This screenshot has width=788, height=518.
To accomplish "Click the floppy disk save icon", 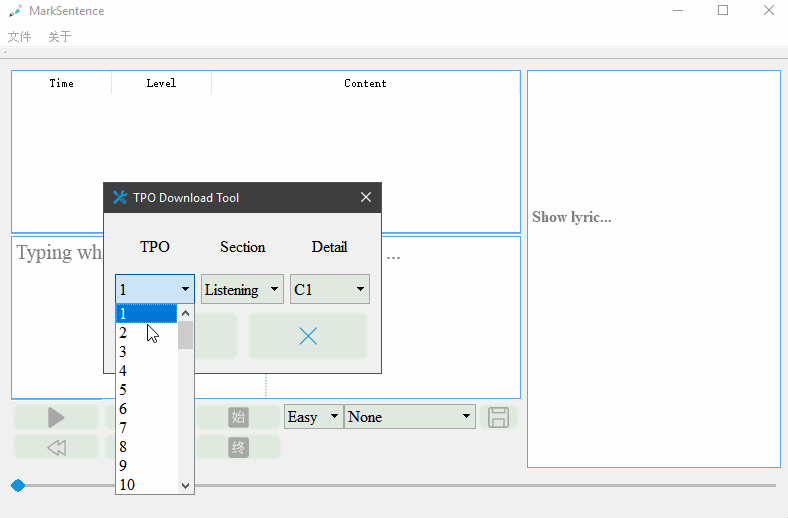I will point(498,417).
